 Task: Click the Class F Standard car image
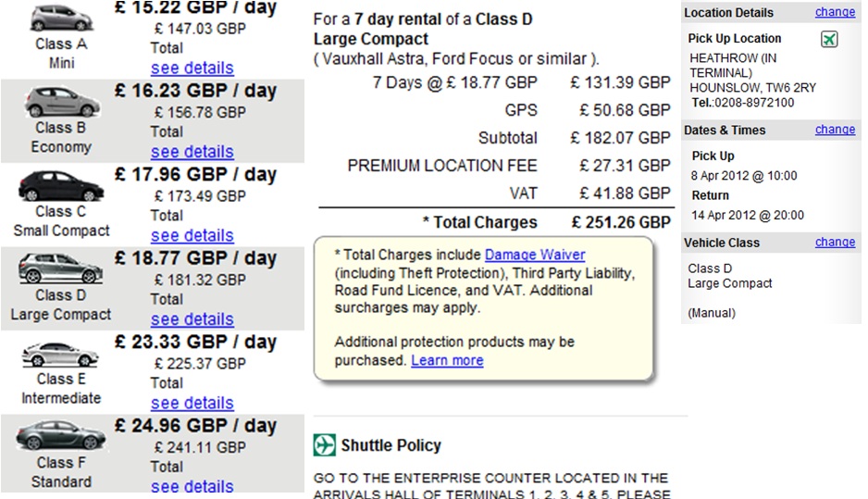[x=61, y=435]
